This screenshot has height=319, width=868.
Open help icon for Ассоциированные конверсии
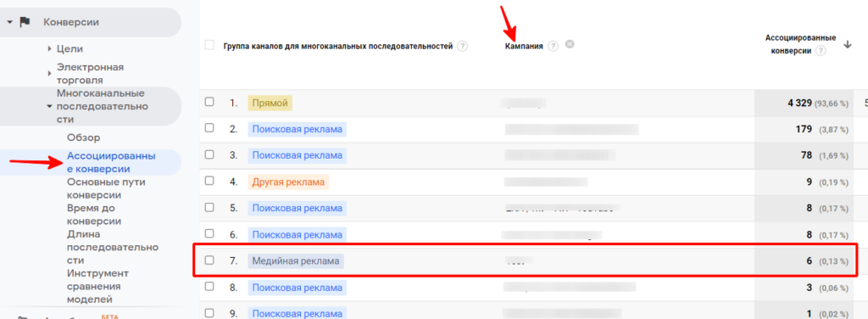tap(821, 51)
